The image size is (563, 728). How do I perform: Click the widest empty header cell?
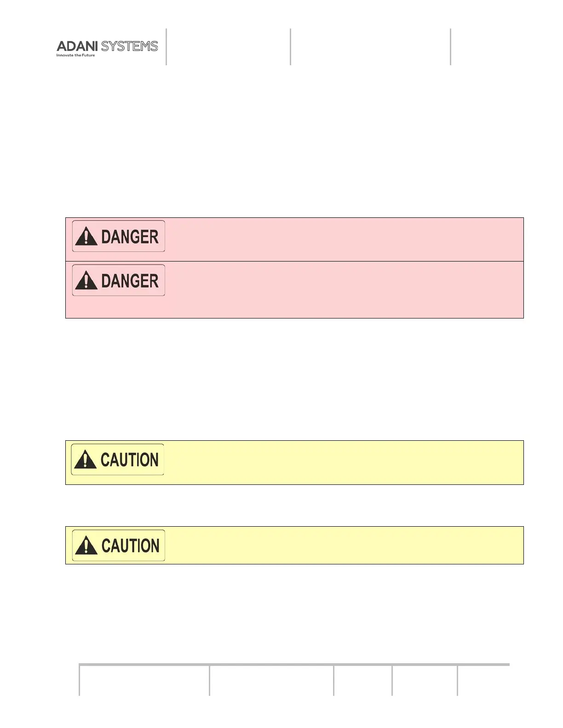click(370, 47)
